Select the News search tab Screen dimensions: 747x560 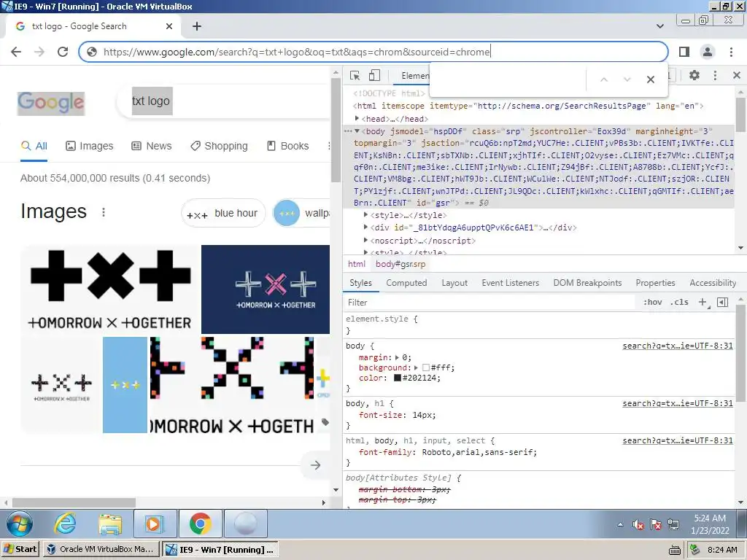click(x=152, y=146)
